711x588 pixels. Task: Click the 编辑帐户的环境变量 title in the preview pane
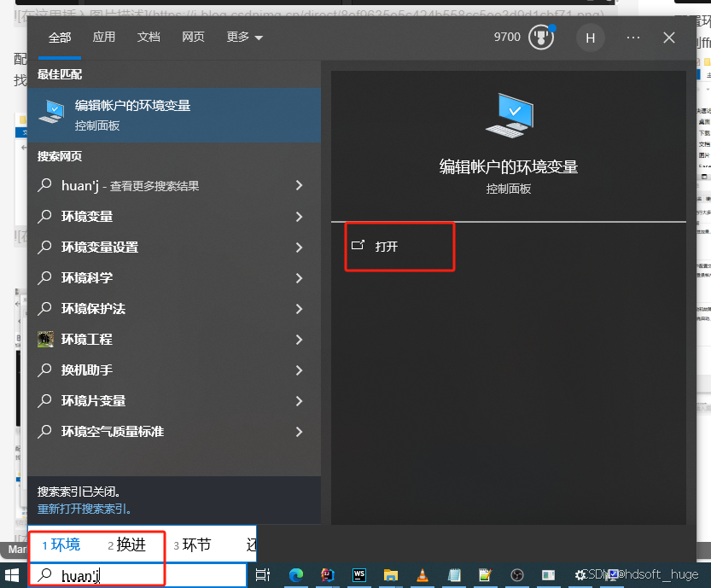tap(509, 166)
